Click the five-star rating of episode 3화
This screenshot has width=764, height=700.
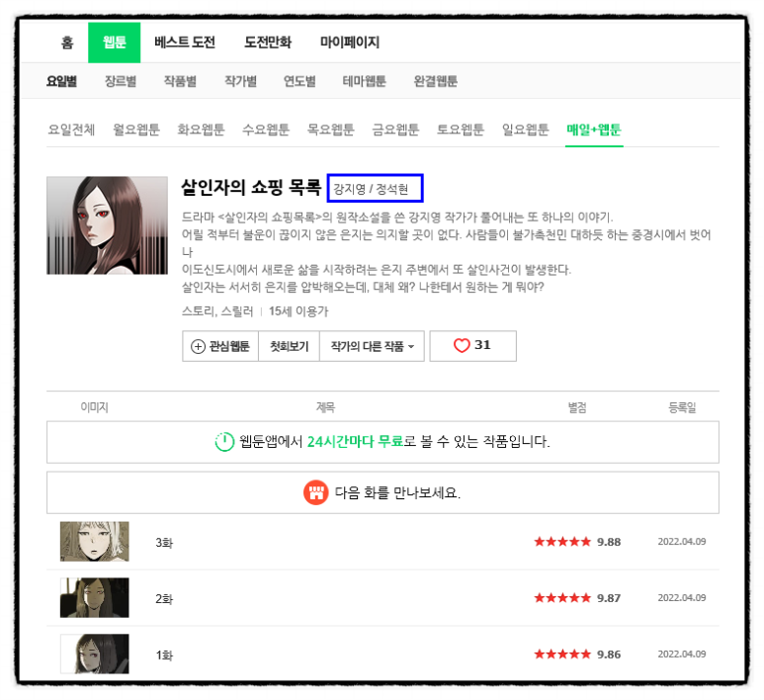click(x=562, y=542)
